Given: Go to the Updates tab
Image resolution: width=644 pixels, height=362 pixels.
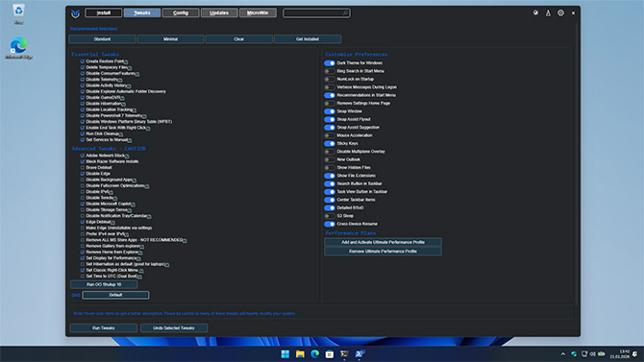Looking at the screenshot, I should pos(219,13).
